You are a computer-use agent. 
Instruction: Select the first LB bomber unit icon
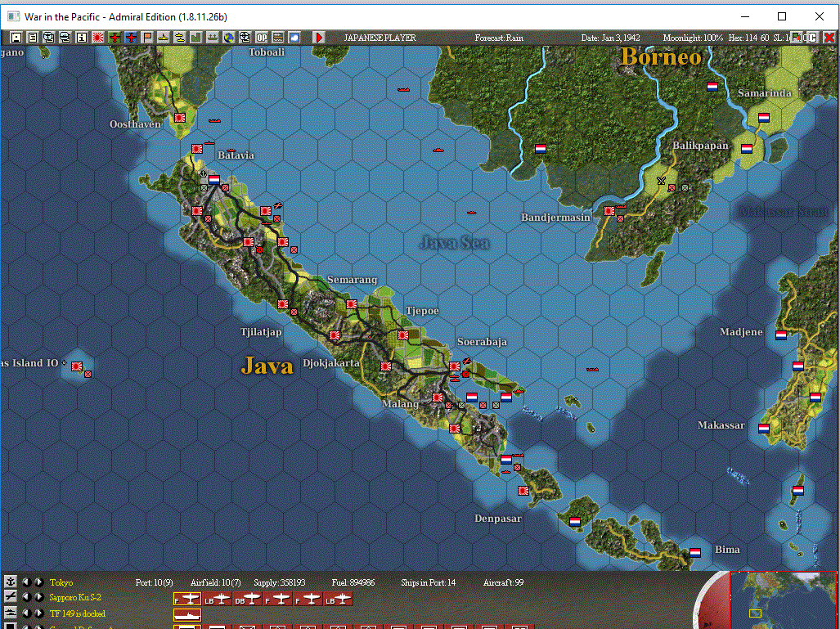[x=218, y=599]
